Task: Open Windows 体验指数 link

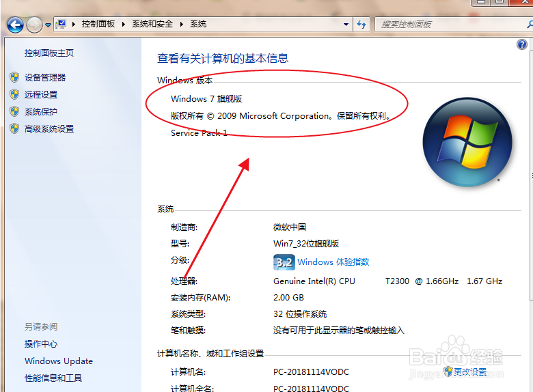Action: click(x=333, y=262)
